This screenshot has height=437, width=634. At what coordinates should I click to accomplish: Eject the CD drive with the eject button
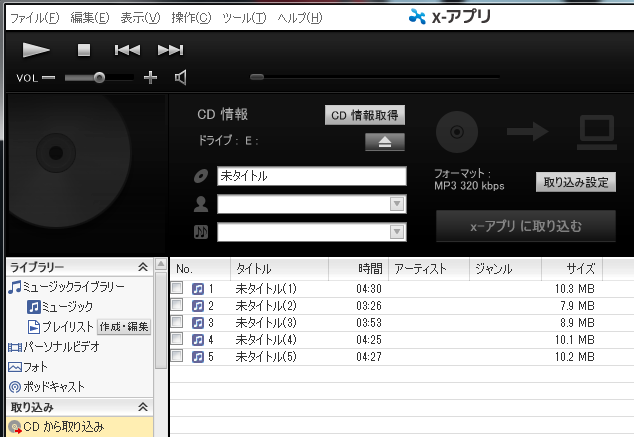coord(385,142)
